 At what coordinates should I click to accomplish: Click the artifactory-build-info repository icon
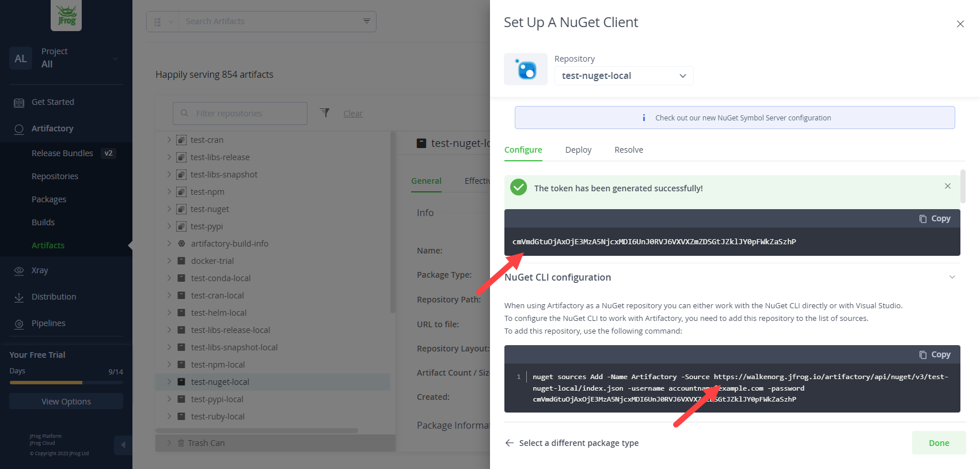[181, 244]
